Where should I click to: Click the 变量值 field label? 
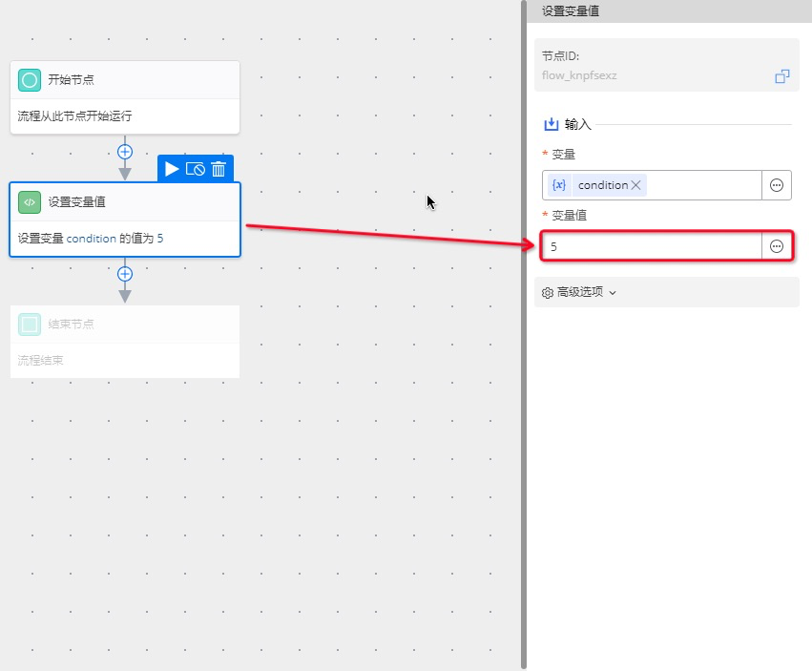click(569, 216)
